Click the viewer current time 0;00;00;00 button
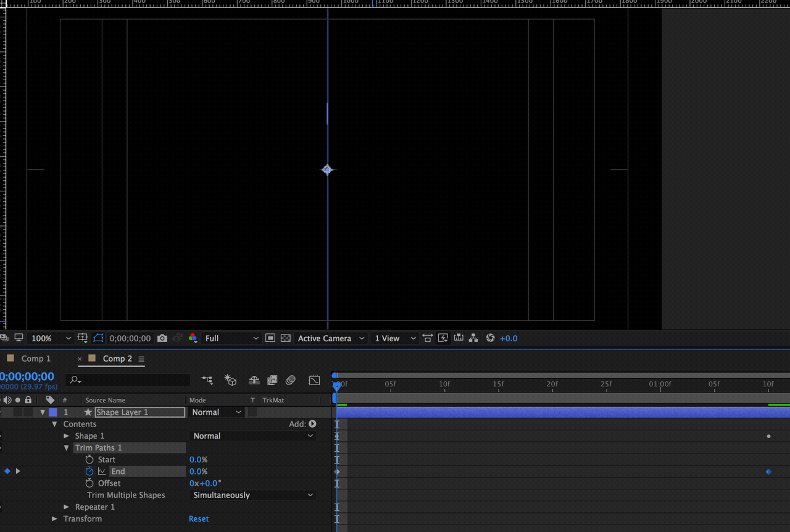The image size is (790, 532). [x=130, y=338]
